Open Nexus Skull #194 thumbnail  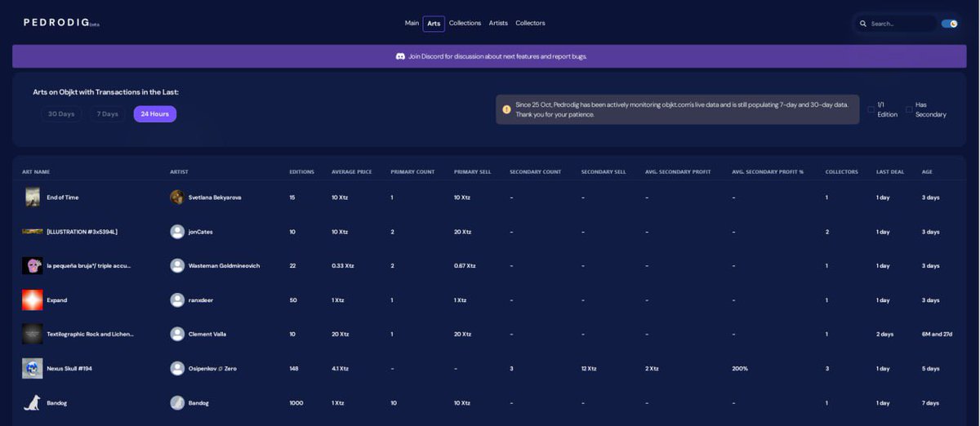click(33, 368)
